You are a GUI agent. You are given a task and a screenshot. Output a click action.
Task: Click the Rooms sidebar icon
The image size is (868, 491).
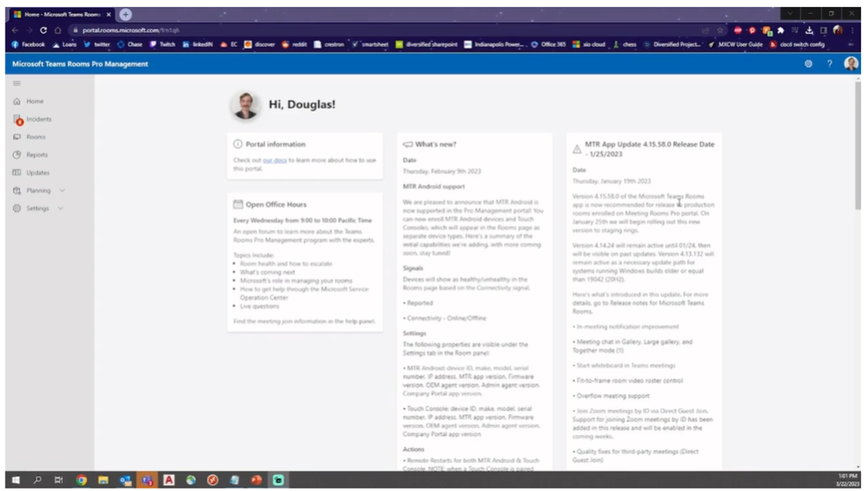click(x=17, y=136)
